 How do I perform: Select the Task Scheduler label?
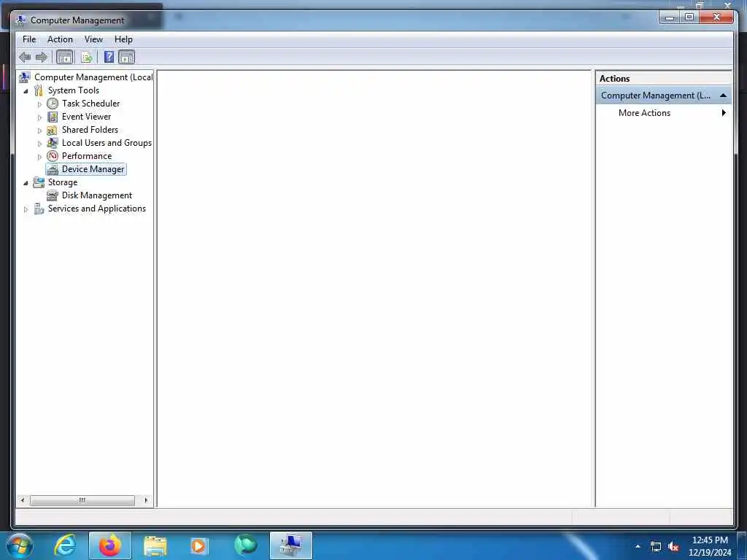point(90,104)
